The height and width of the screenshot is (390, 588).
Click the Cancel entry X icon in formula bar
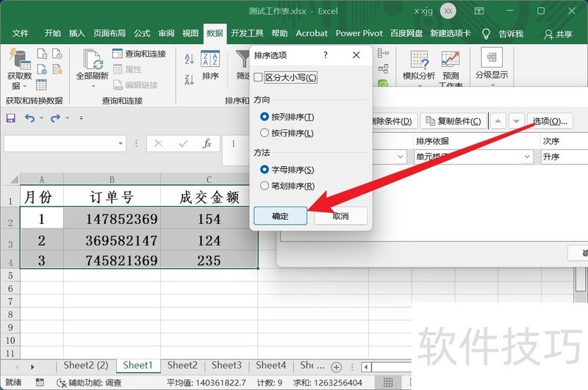point(158,143)
